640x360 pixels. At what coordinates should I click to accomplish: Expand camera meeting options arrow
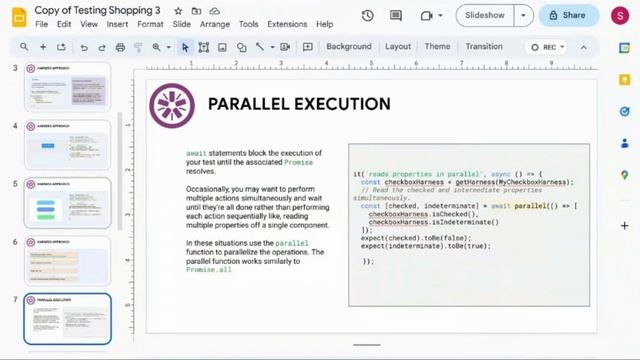point(440,16)
